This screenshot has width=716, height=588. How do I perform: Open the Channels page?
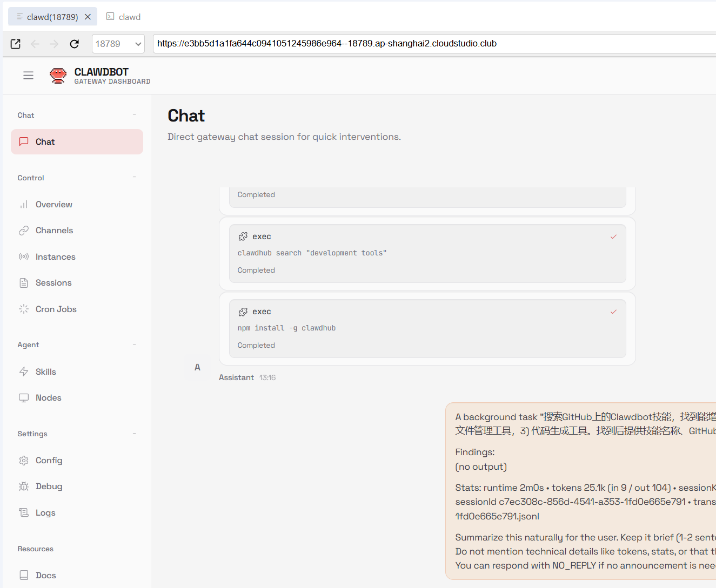77,231
